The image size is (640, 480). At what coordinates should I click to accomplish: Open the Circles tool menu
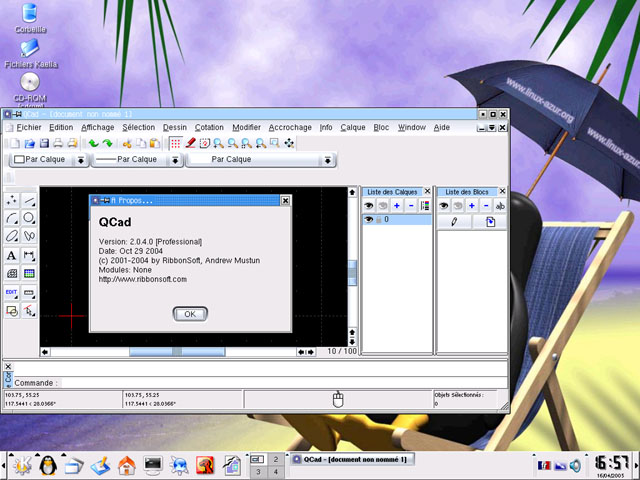pos(29,218)
